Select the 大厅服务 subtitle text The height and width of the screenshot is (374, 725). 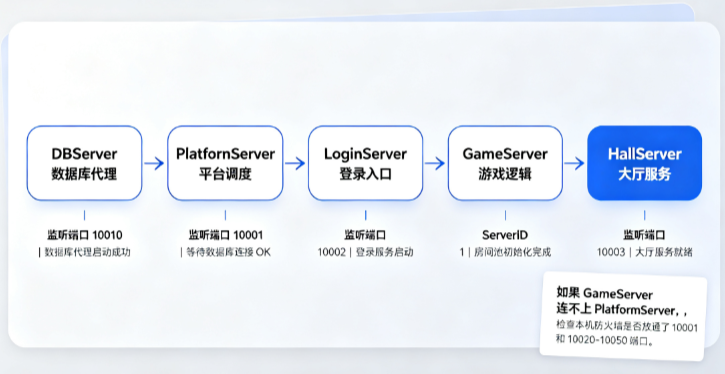[x=645, y=174]
